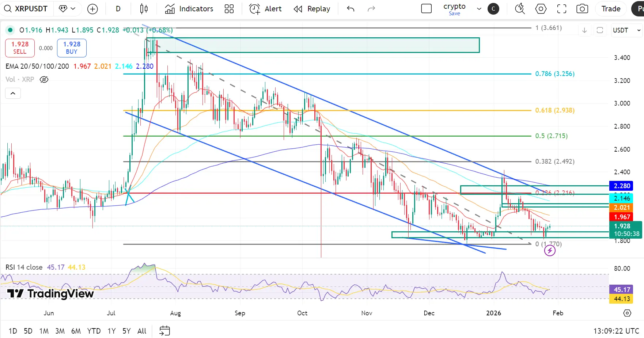Open the user profile C avatar
644x338 pixels.
point(493,9)
